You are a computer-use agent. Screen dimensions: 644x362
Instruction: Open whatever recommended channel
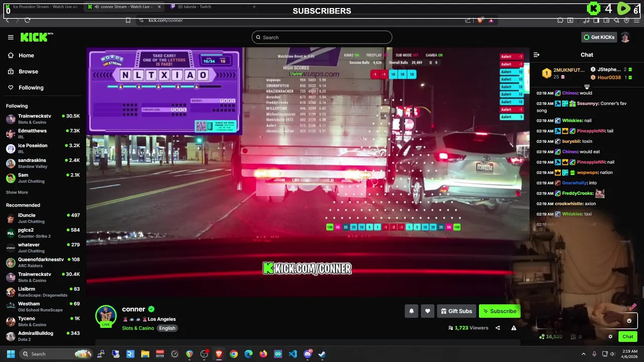(43, 247)
